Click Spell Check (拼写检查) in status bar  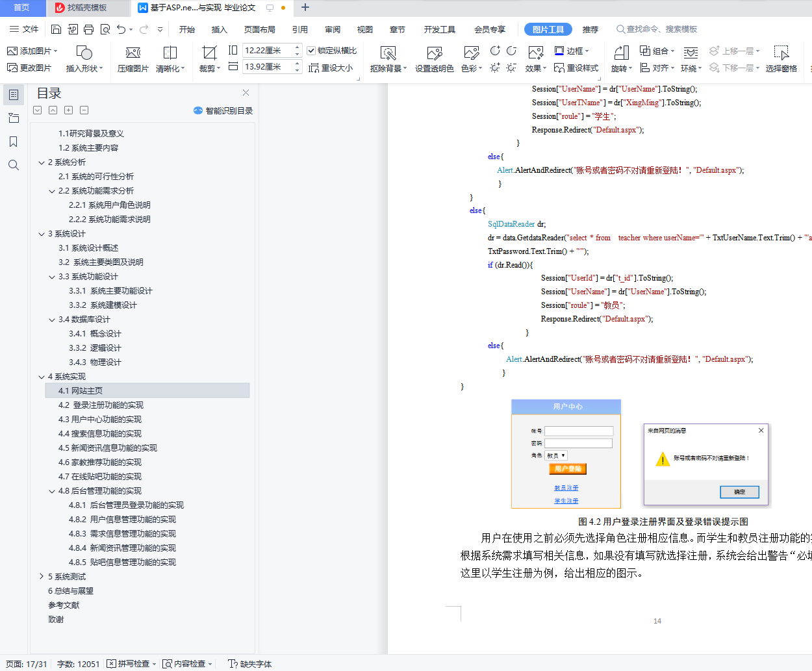coord(132,664)
